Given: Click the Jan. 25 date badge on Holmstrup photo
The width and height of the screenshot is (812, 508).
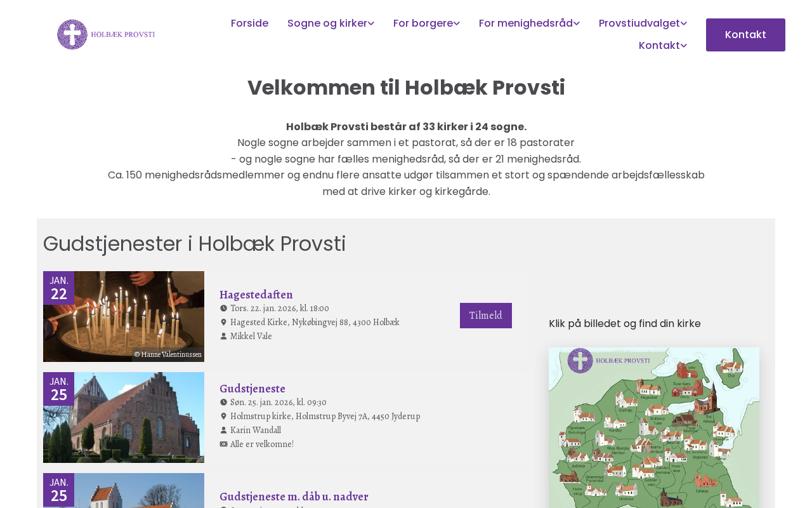Looking at the screenshot, I should click(x=58, y=389).
